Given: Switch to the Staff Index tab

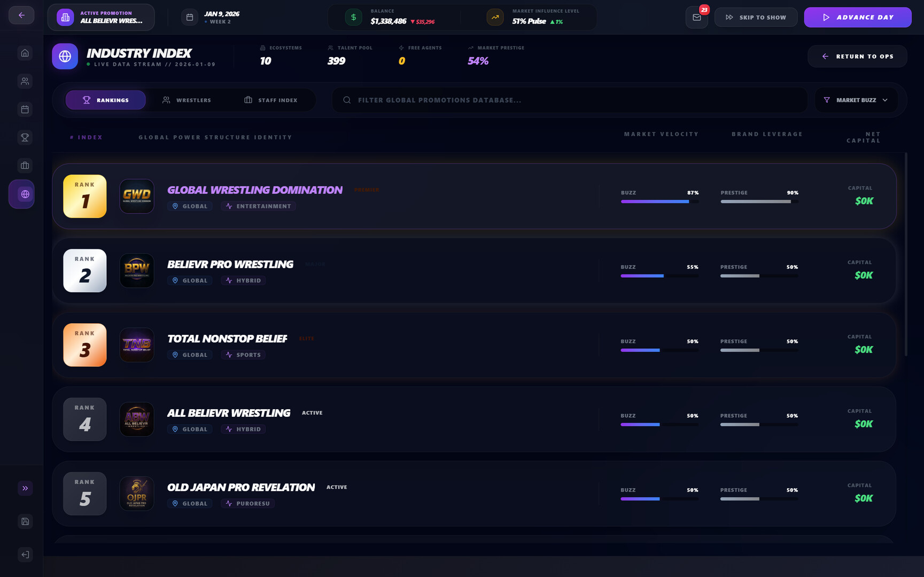Looking at the screenshot, I should [x=270, y=100].
